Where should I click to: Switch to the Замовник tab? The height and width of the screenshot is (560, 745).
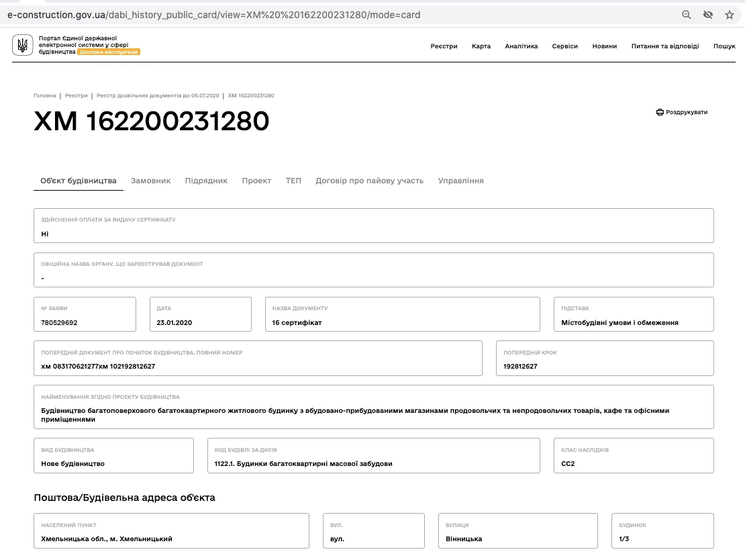[x=150, y=181]
